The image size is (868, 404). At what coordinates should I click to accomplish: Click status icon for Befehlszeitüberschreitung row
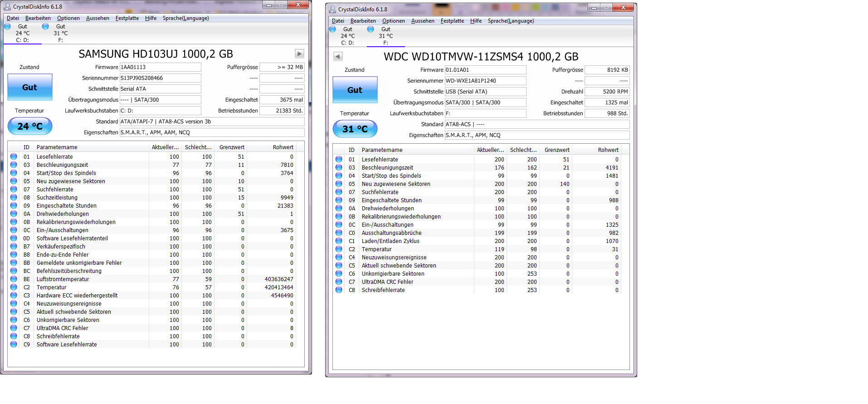tap(14, 271)
